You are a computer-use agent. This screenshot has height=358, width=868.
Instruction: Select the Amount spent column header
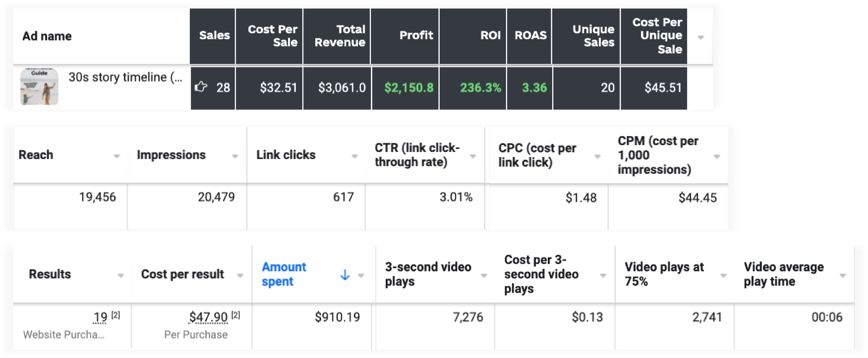[x=284, y=274]
